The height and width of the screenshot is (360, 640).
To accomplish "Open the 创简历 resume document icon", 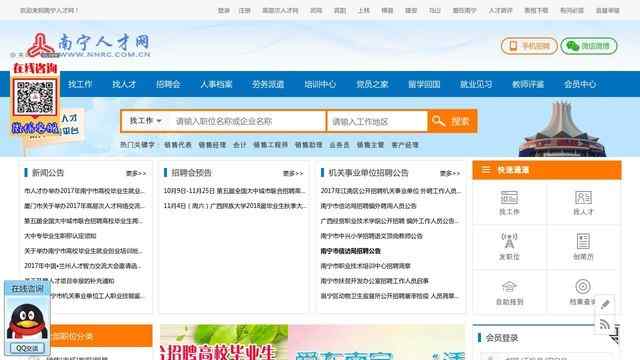I will [x=583, y=247].
